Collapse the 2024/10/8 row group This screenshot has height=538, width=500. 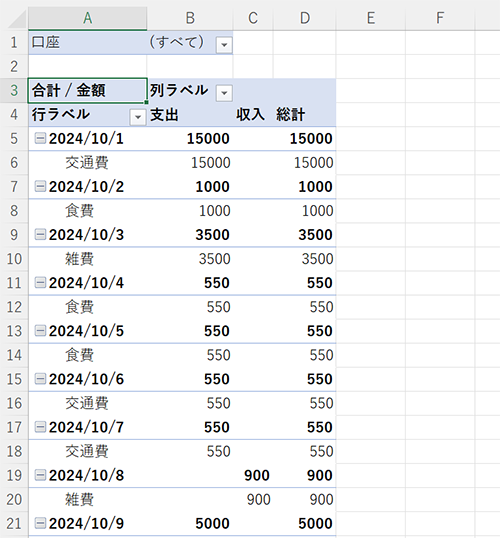click(40, 475)
